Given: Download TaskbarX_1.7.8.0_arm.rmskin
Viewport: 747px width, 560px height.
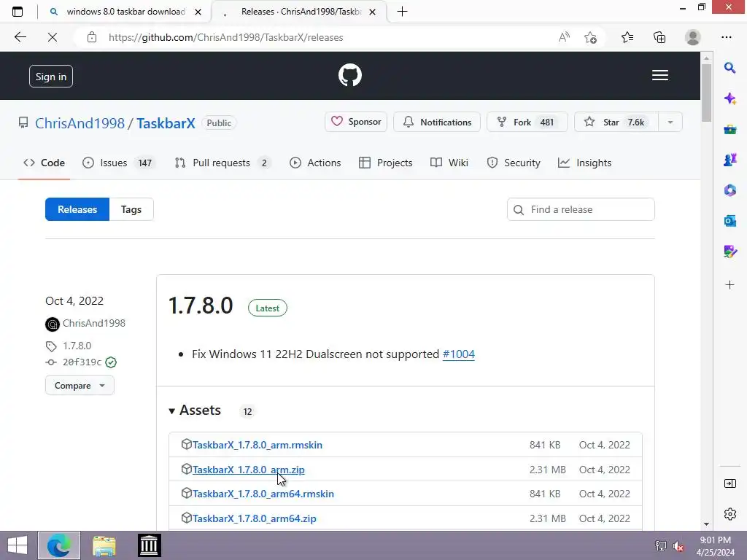Looking at the screenshot, I should click(x=258, y=445).
